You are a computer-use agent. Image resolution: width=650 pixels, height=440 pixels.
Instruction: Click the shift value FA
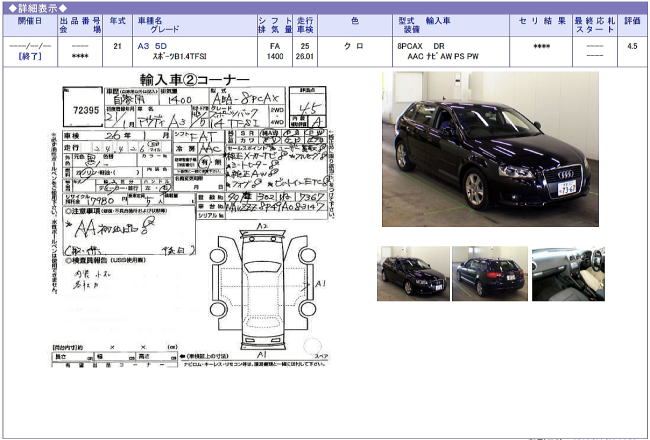[275, 46]
